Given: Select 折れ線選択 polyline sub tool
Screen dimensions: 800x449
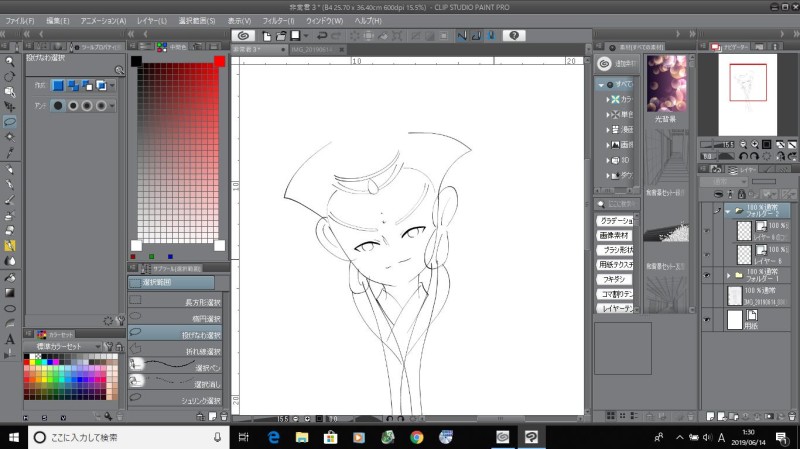Looking at the screenshot, I should coord(175,351).
